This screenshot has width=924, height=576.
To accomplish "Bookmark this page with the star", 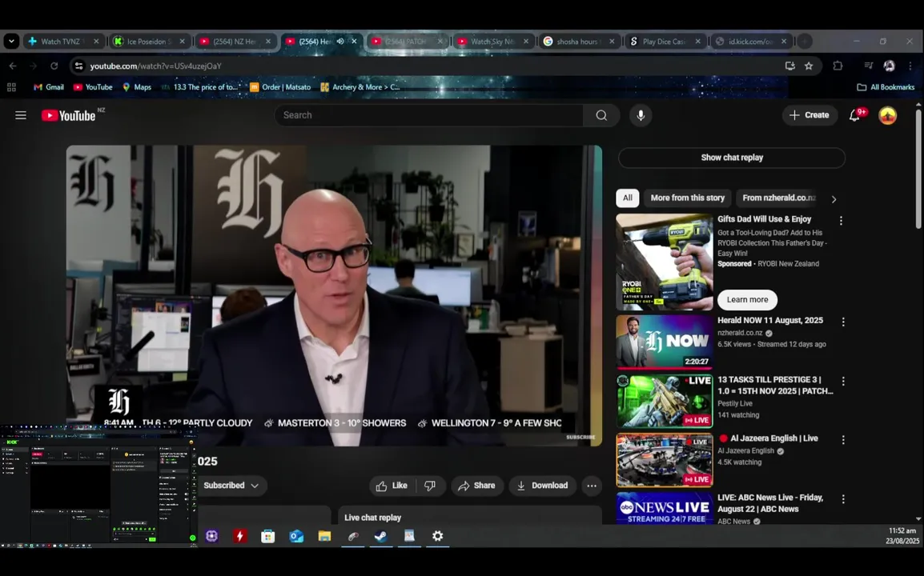I will tap(809, 66).
